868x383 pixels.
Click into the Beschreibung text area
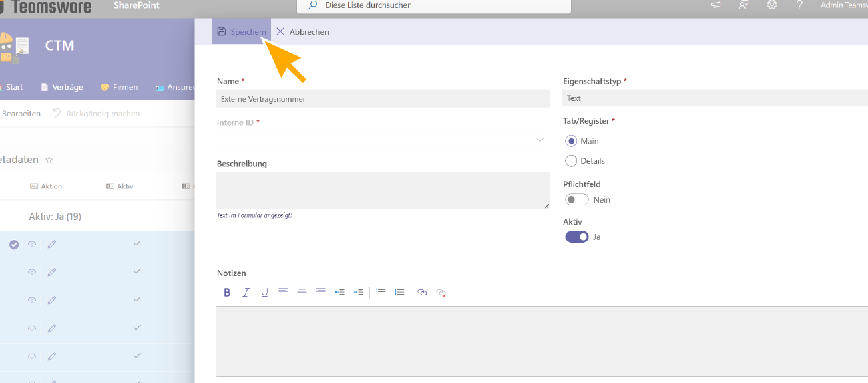[383, 190]
